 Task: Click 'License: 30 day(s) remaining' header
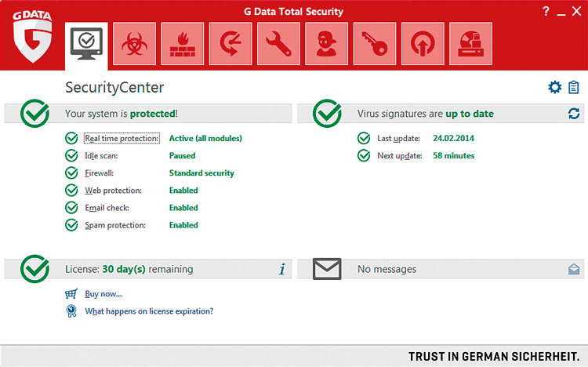pyautogui.click(x=129, y=269)
